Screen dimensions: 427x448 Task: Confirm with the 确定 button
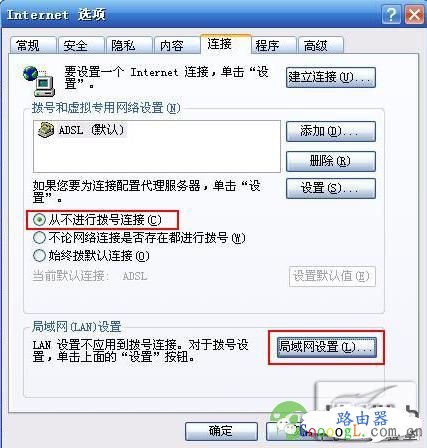click(221, 431)
